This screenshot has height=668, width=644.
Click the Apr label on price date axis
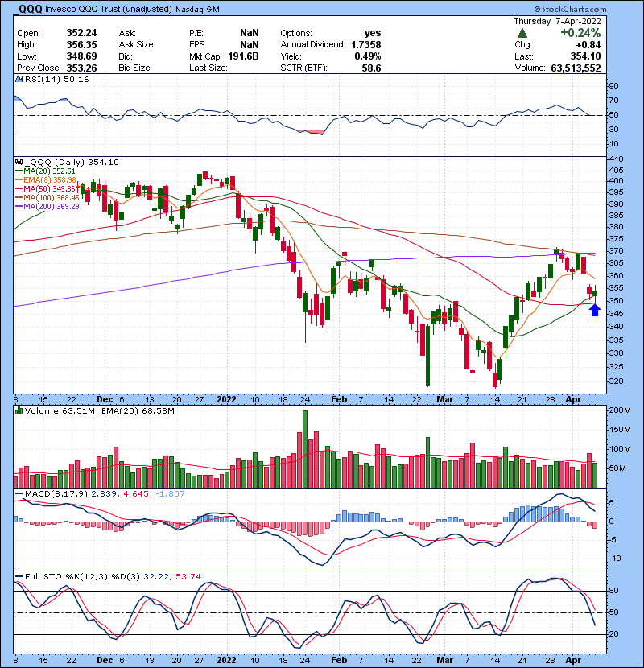click(573, 399)
